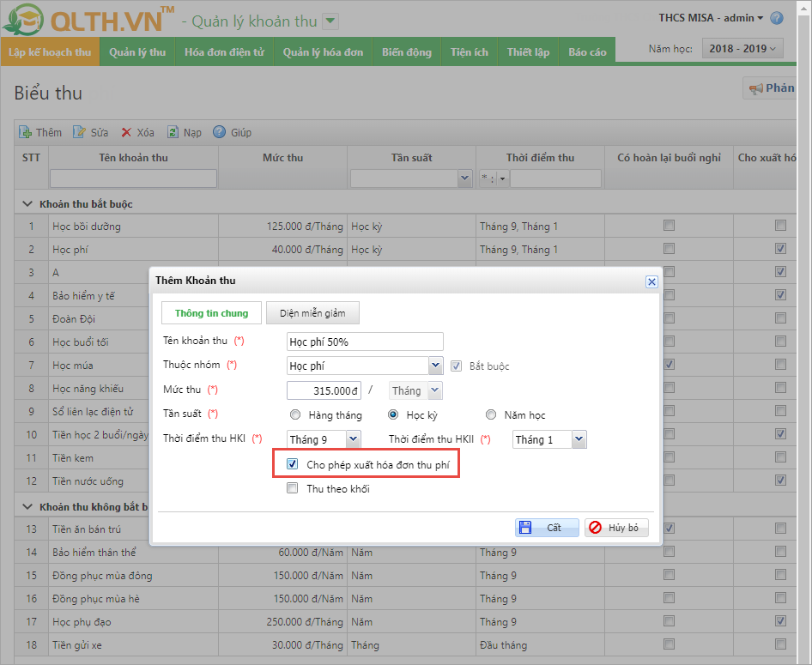Click the floppy disk icon on Cất
Screen dimensions: 812x665
525,528
